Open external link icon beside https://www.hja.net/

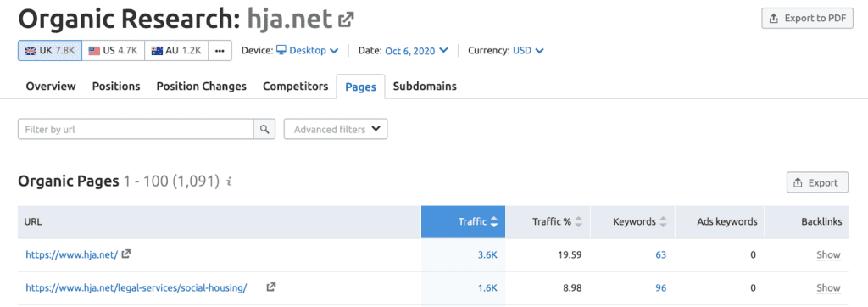pyautogui.click(x=126, y=254)
